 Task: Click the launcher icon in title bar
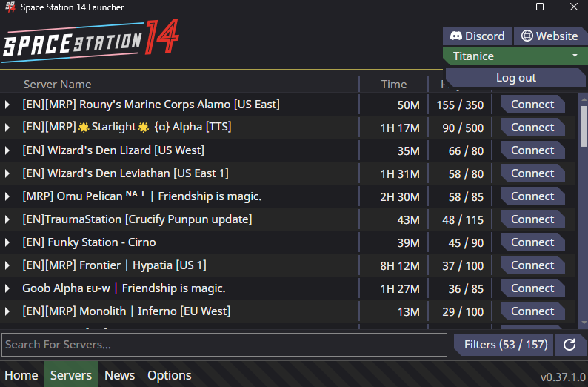[x=10, y=7]
